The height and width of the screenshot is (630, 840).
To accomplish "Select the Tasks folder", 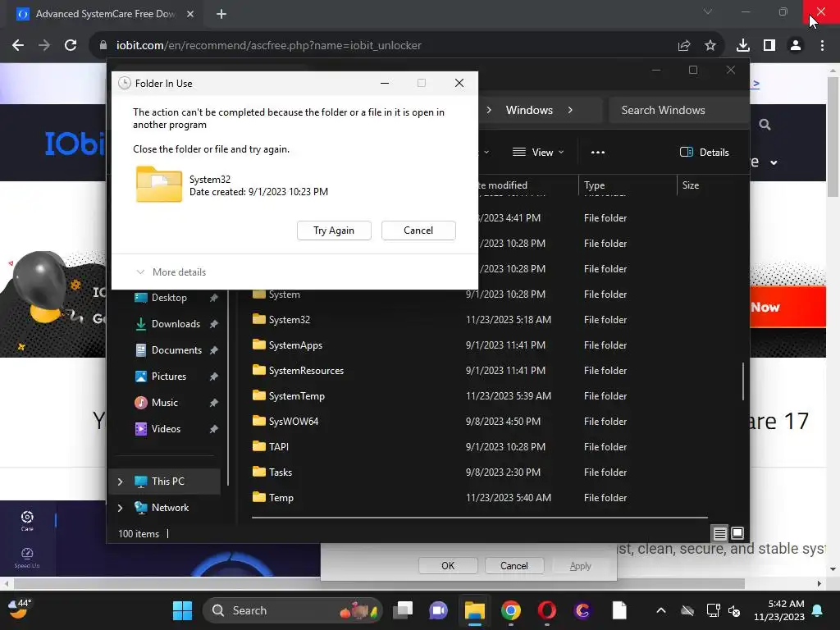I will pos(479,472).
